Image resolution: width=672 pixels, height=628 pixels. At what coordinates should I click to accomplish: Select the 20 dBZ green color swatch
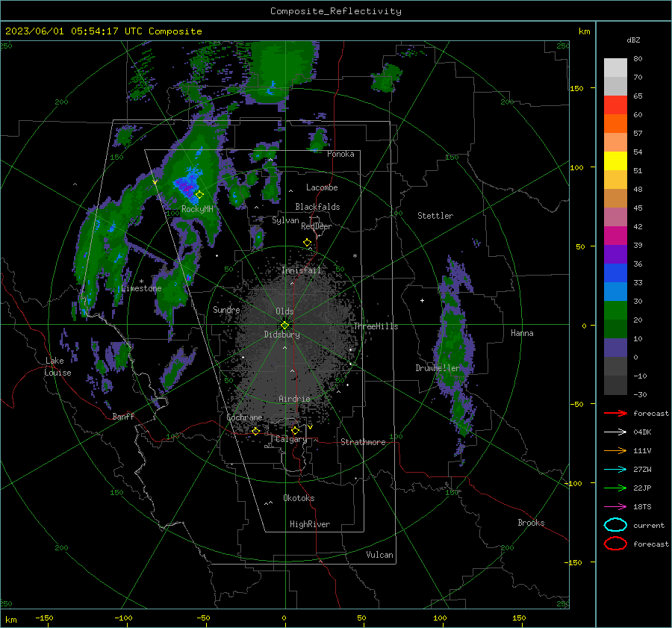pos(615,311)
